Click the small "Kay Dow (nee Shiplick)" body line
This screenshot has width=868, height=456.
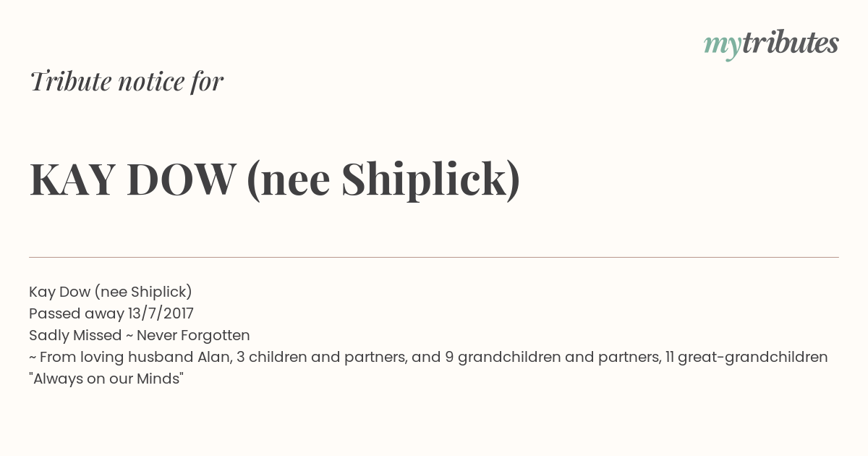coord(111,292)
